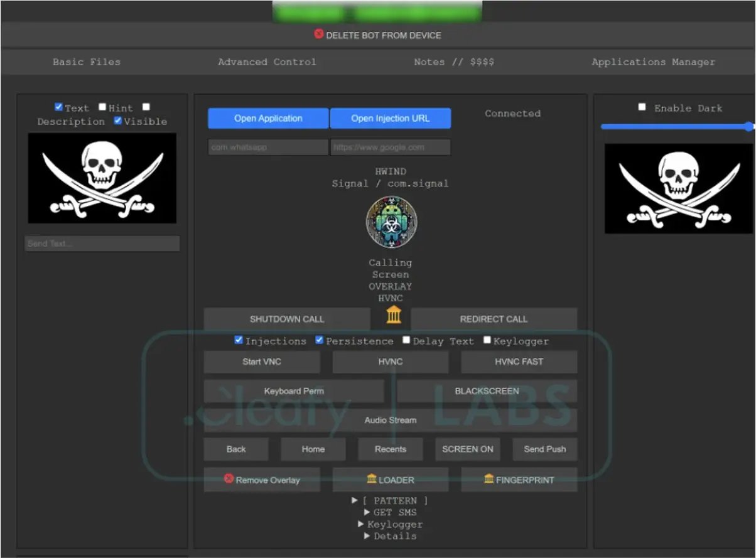Click the Back button

coord(236,449)
